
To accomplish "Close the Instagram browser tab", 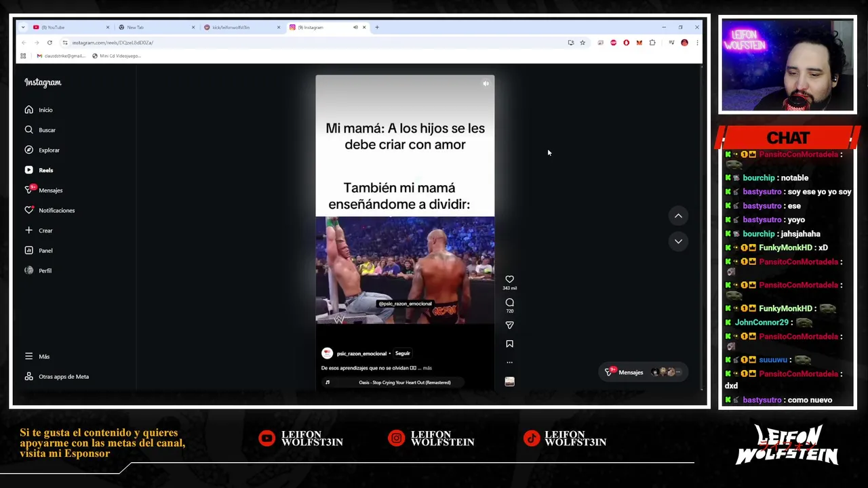I will pyautogui.click(x=364, y=27).
